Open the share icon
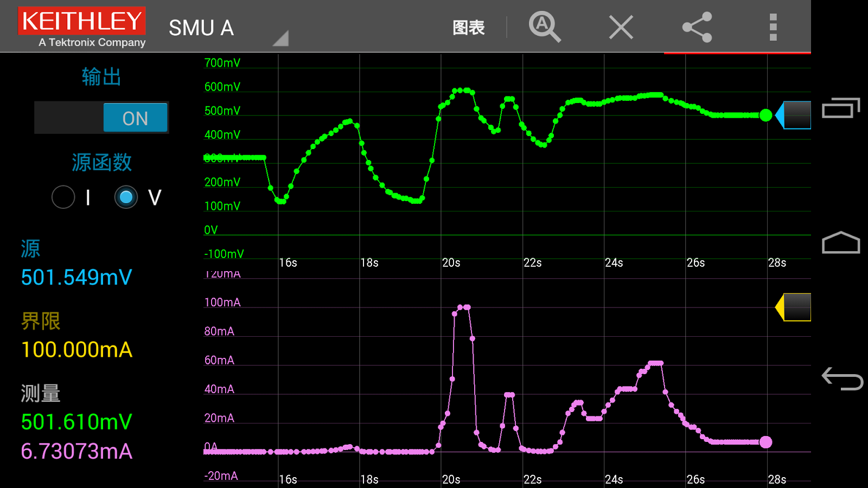868x488 pixels. 697,27
